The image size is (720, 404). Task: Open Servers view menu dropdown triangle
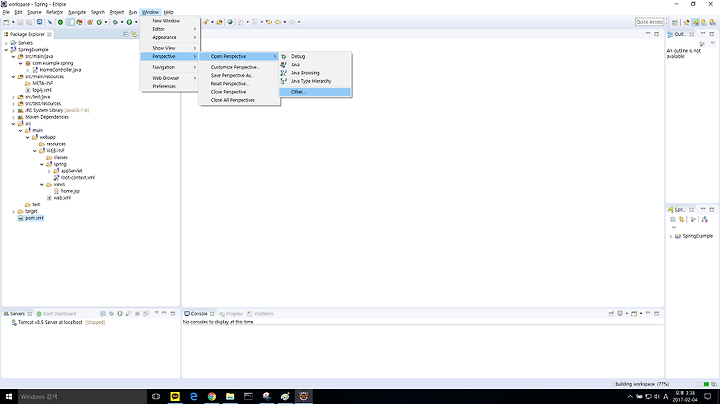pyautogui.click(x=156, y=313)
